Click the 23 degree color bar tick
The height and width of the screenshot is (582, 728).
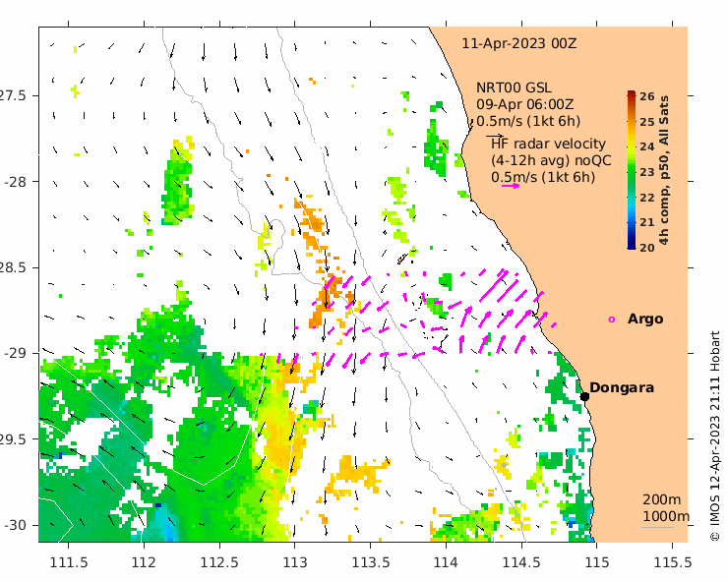pos(646,172)
